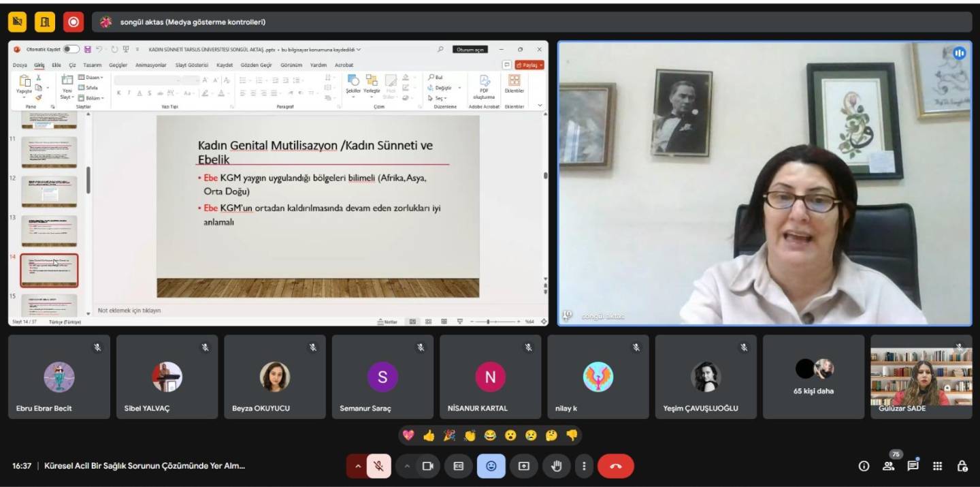Leave the call red button
980x487 pixels.
pos(616,466)
